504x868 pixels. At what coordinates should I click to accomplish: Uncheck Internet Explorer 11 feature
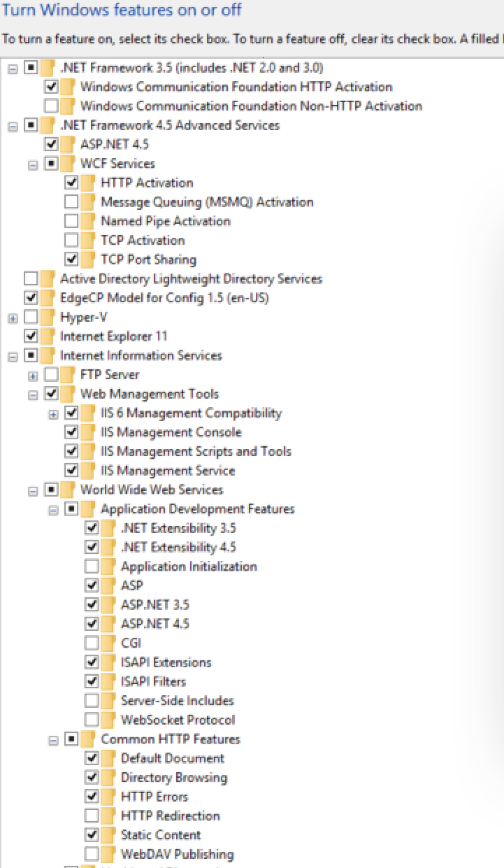[31, 336]
